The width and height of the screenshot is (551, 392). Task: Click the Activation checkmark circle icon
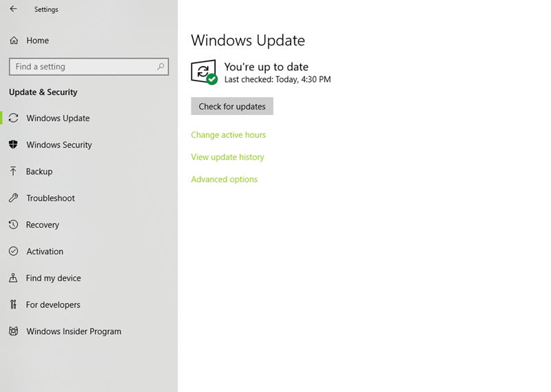13,251
